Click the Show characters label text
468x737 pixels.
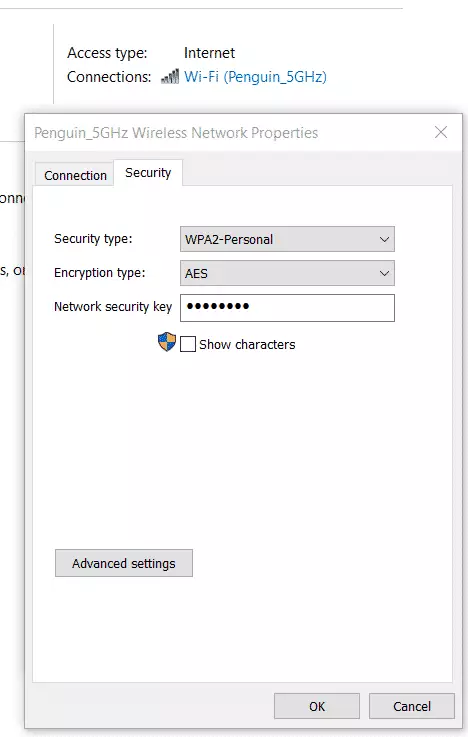click(x=247, y=345)
